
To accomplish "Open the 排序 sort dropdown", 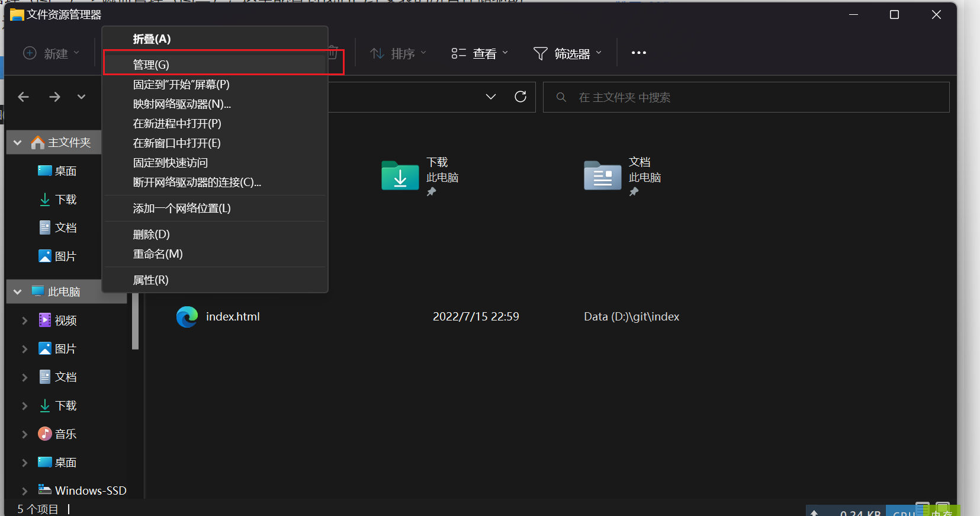I will click(398, 54).
